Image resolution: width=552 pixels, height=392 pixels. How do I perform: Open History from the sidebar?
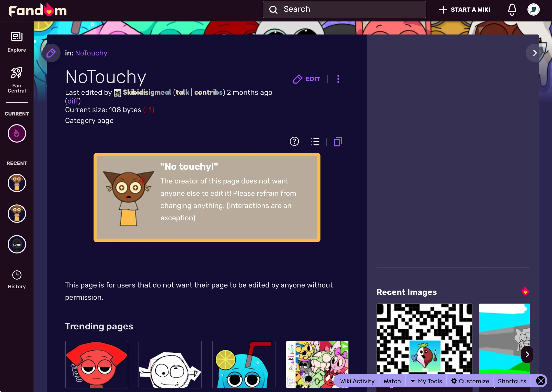pyautogui.click(x=16, y=279)
